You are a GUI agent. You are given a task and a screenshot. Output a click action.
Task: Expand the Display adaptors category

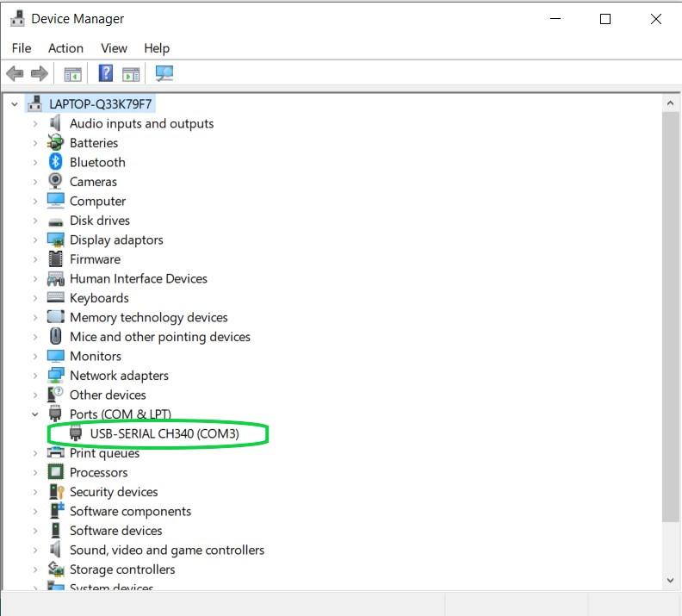point(35,240)
